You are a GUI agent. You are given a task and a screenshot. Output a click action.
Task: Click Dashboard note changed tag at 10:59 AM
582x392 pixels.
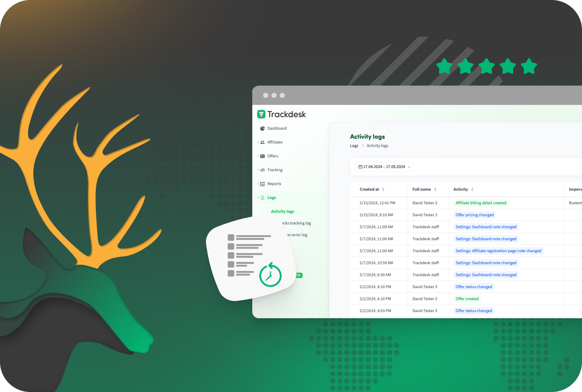click(486, 263)
